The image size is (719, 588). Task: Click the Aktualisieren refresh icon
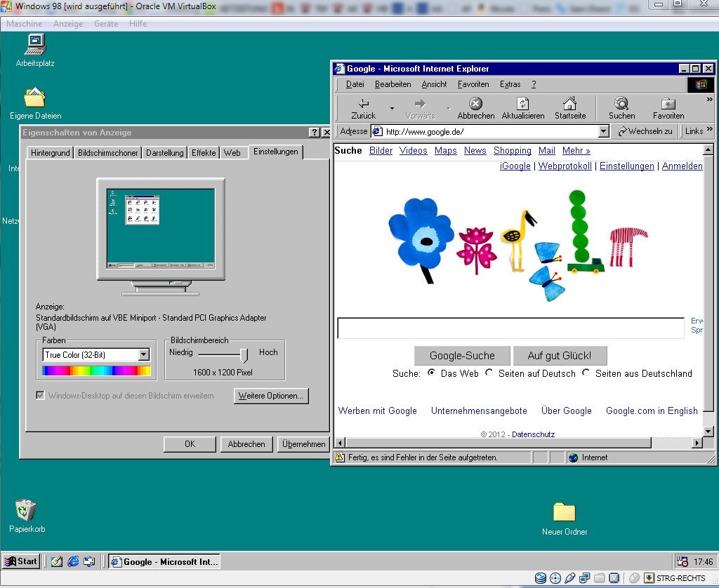522,103
